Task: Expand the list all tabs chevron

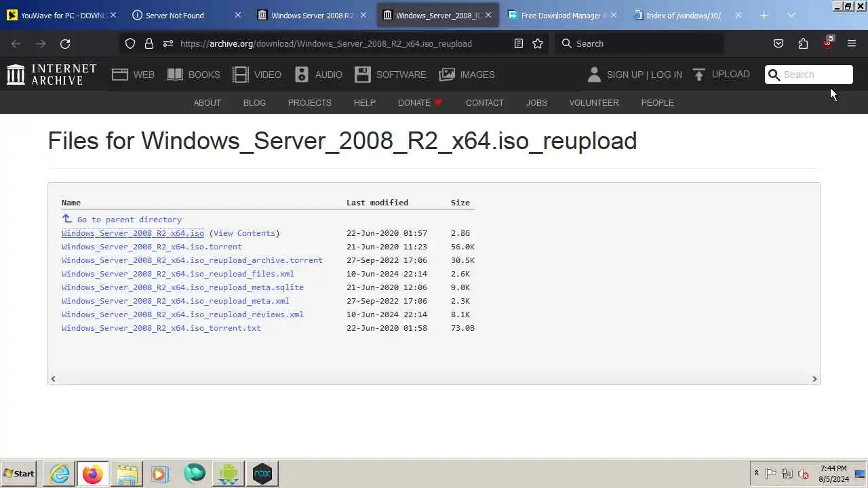Action: 791,15
